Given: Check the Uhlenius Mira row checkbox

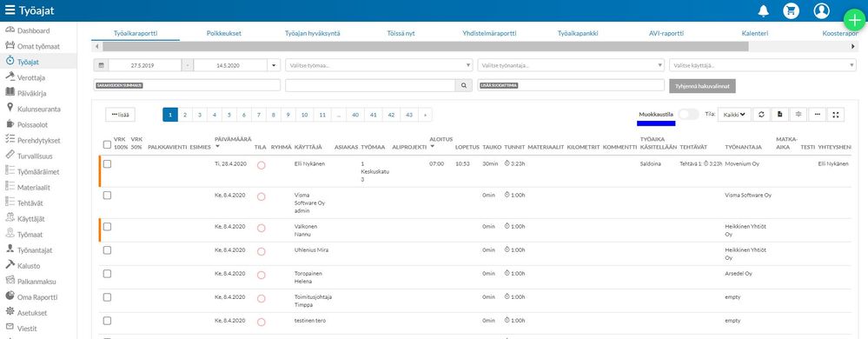Looking at the screenshot, I should (107, 249).
